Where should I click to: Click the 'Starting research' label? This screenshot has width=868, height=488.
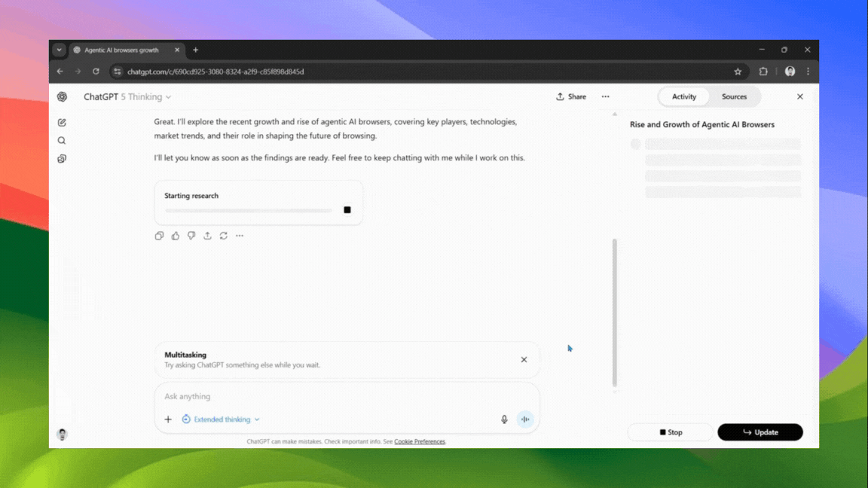click(x=191, y=195)
